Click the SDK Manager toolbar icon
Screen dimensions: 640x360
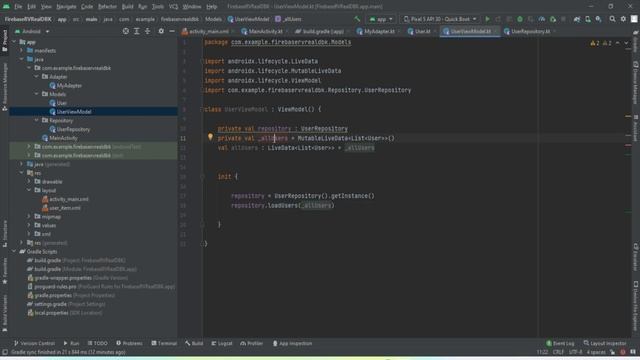[598, 19]
